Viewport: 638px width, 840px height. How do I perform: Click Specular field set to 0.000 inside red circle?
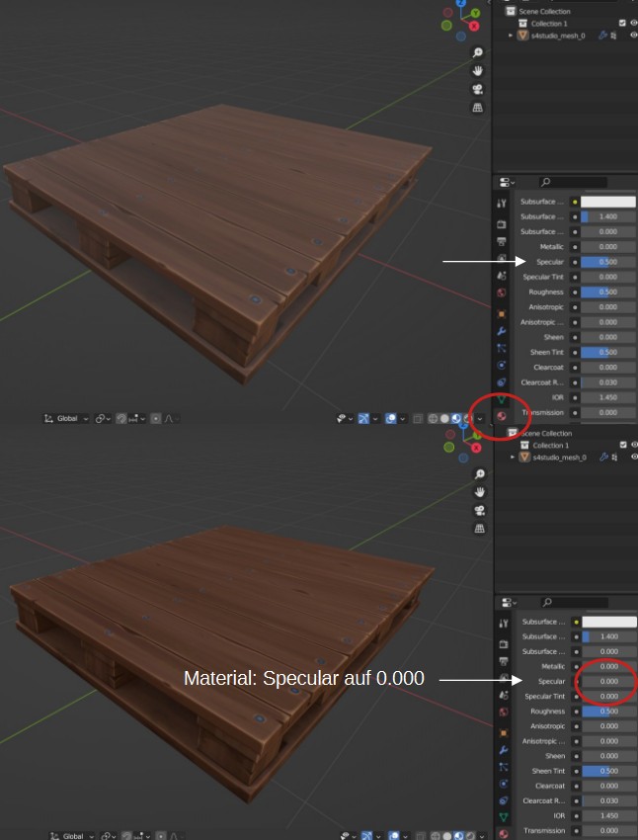pos(609,681)
